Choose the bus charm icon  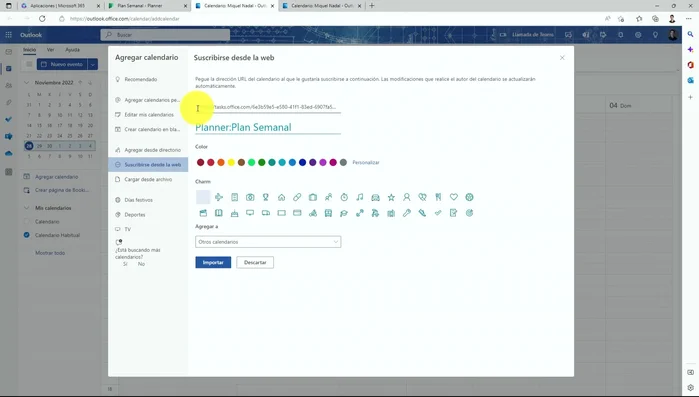pos(329,213)
